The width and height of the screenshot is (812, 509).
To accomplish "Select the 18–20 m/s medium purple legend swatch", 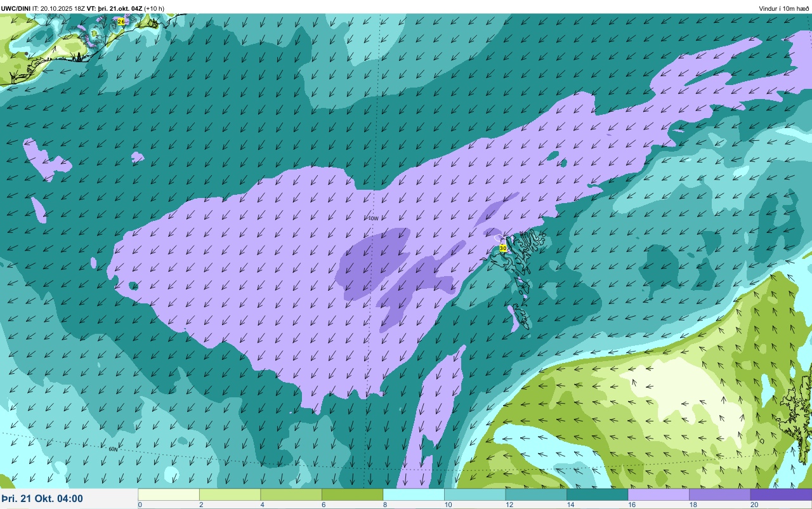I will click(x=719, y=494).
